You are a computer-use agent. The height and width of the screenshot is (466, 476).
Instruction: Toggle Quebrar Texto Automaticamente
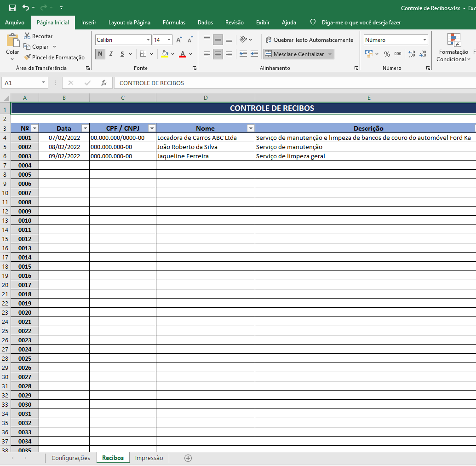309,40
